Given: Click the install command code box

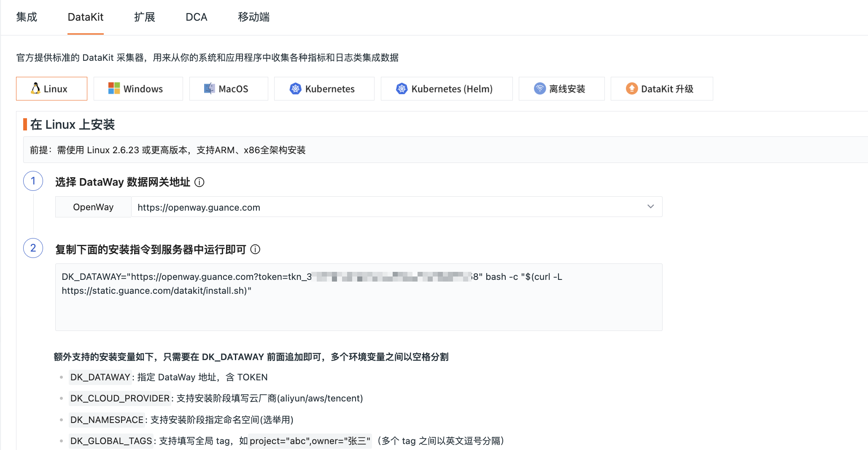Looking at the screenshot, I should 359,297.
